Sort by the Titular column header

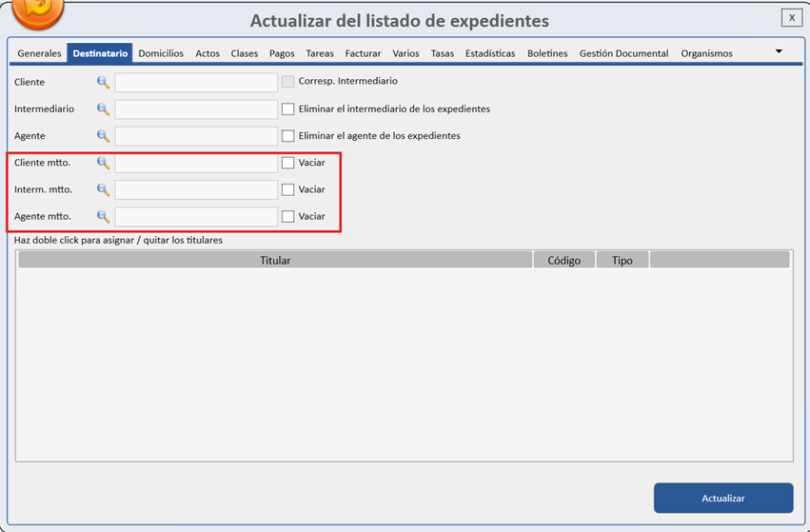coord(275,260)
